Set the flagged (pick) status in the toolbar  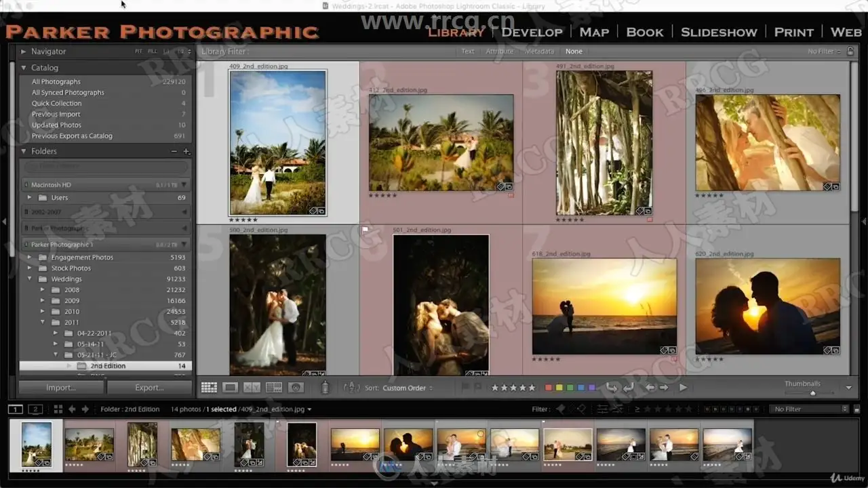pyautogui.click(x=465, y=388)
